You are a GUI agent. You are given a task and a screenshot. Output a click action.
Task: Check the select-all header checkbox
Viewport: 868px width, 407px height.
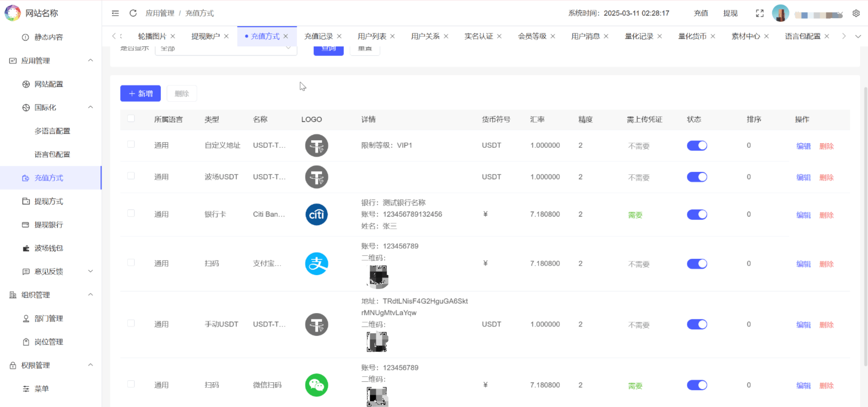(131, 118)
